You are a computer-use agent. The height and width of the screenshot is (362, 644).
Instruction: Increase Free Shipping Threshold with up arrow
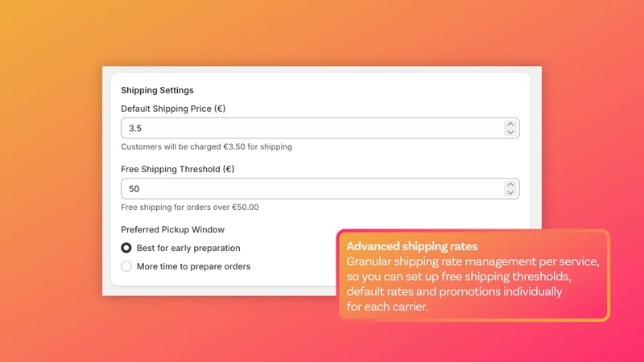coord(510,185)
